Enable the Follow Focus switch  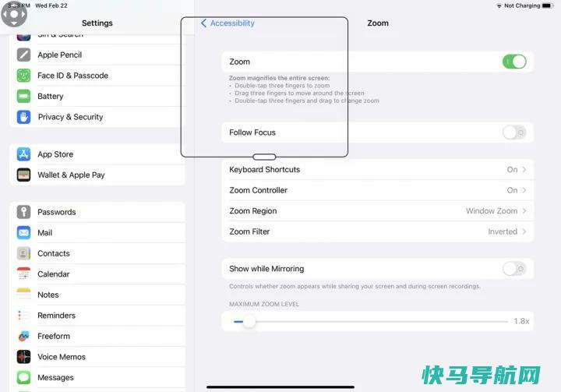tap(514, 132)
